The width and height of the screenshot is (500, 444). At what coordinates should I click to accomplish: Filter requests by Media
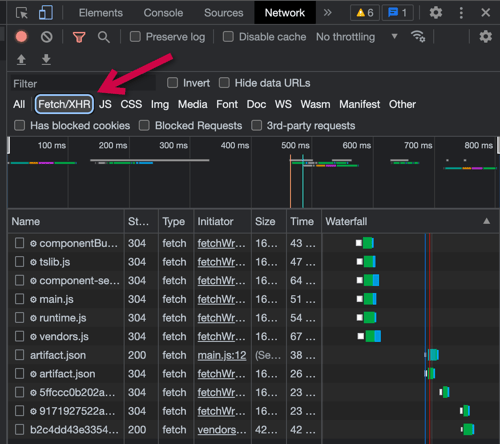tap(193, 104)
